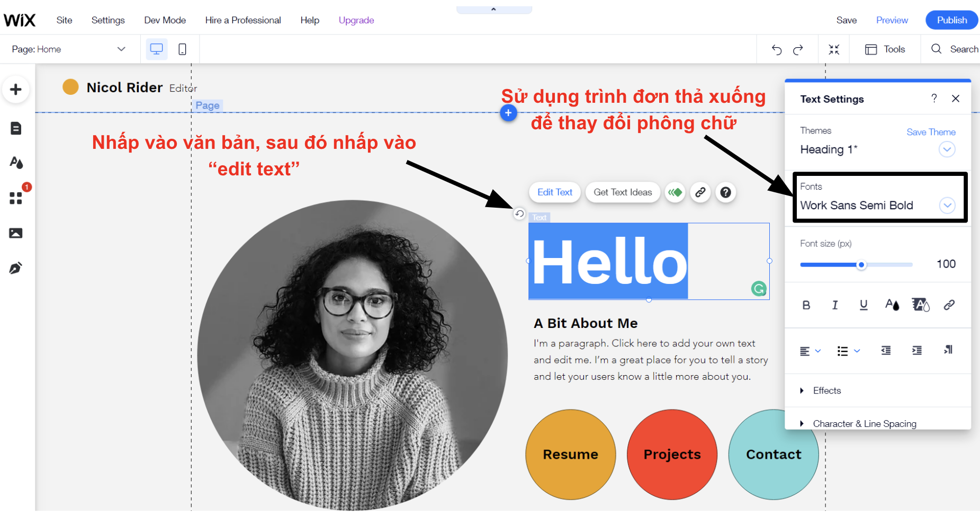Select the A Bit About Me heading
980x516 pixels.
pyautogui.click(x=586, y=323)
